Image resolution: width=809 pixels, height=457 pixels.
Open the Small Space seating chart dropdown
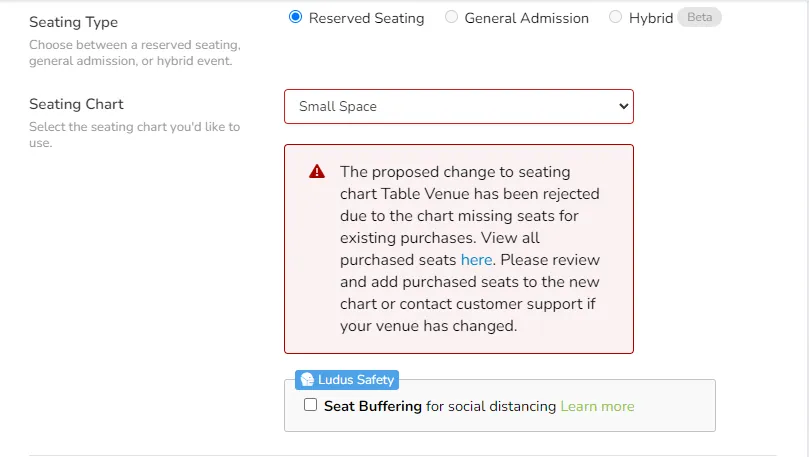click(459, 106)
